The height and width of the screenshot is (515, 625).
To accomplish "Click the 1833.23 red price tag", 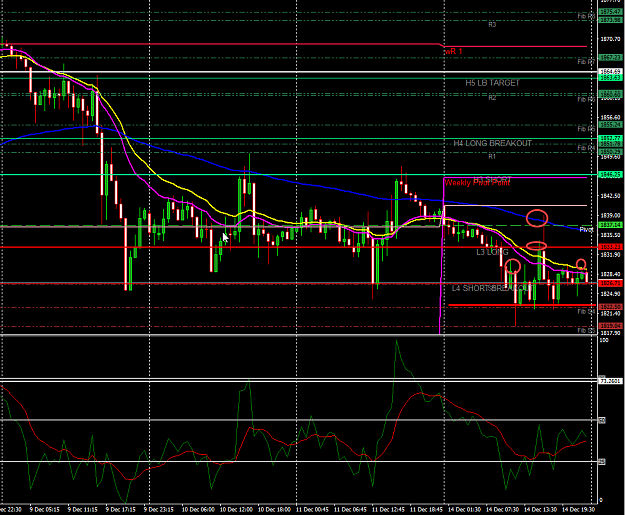I will tap(610, 247).
